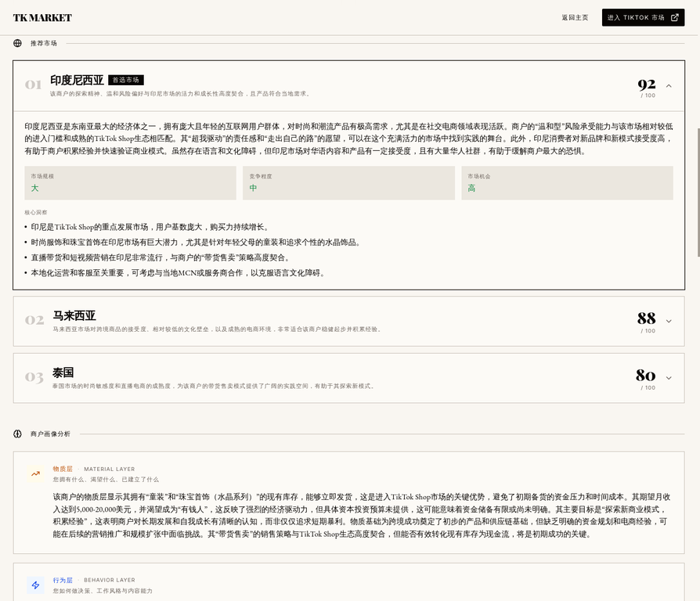The height and width of the screenshot is (601, 700).
Task: Expand the 马来西亚 market card
Action: tap(669, 321)
